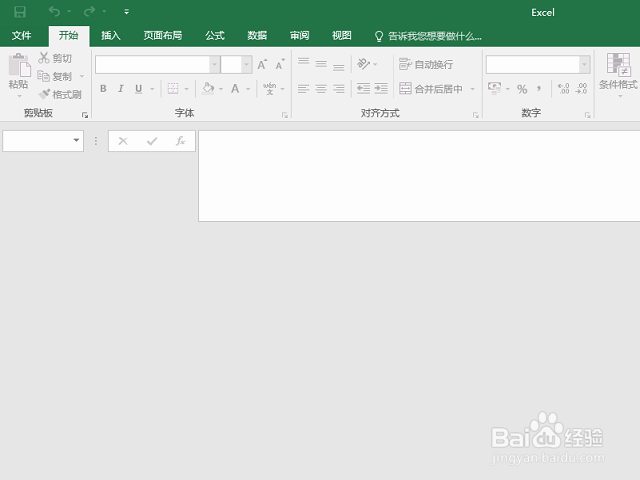Click the Redo arrow icon
640x480 pixels.
click(89, 11)
